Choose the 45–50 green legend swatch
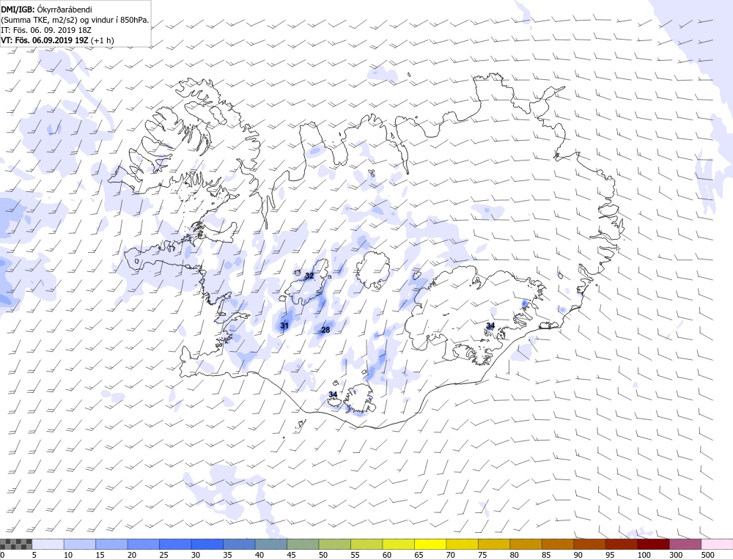733x560 pixels. point(303,544)
